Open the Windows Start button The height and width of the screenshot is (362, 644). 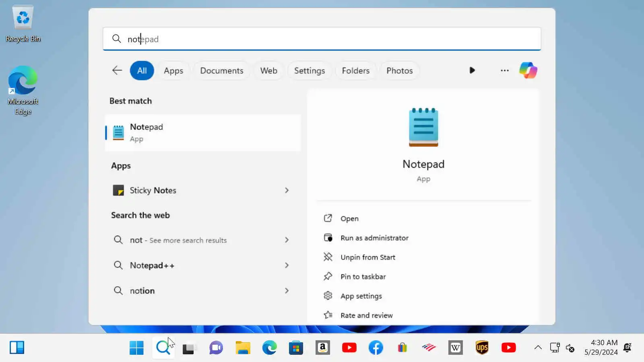pyautogui.click(x=136, y=348)
